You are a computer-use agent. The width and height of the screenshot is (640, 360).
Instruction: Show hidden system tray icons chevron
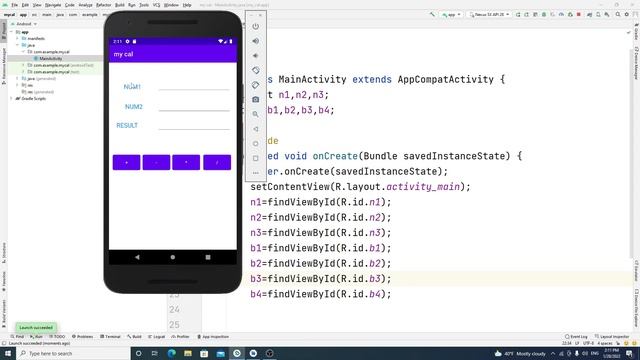pyautogui.click(x=553, y=353)
